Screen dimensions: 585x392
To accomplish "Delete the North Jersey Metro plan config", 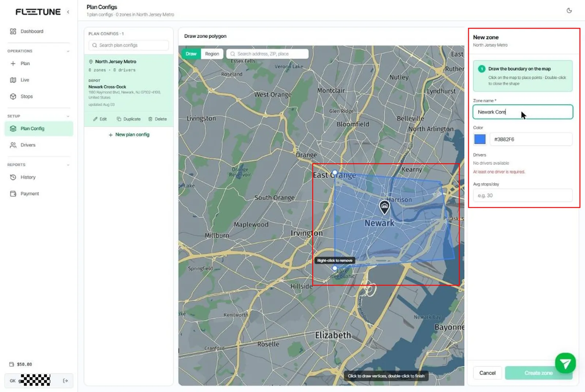I will (158, 119).
